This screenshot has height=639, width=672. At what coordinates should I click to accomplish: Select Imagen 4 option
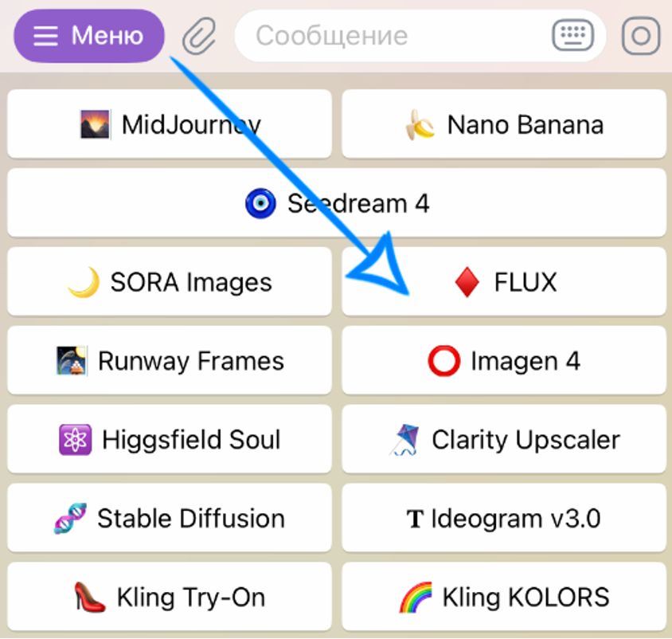(504, 361)
